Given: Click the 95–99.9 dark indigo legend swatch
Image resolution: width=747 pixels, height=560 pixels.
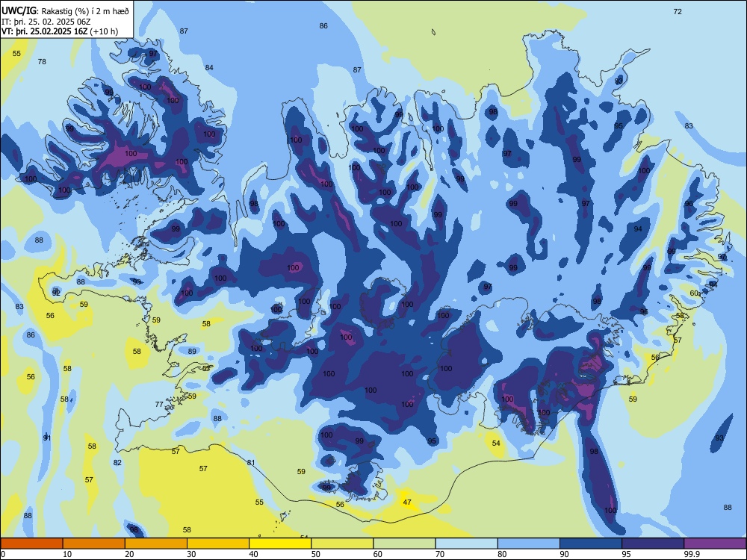Looking at the screenshot, I should [x=653, y=544].
